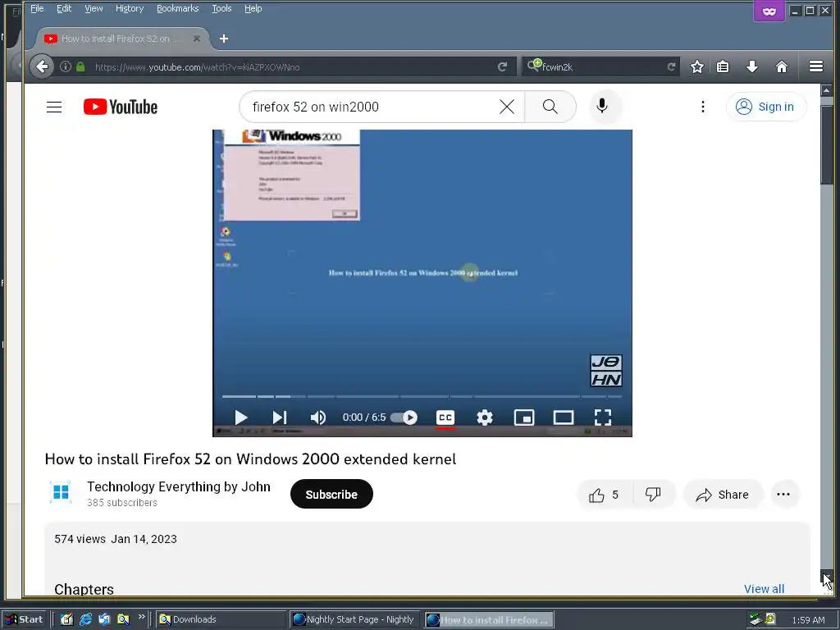Show bookmarks list icon
Viewport: 840px width, 630px height.
click(723, 66)
